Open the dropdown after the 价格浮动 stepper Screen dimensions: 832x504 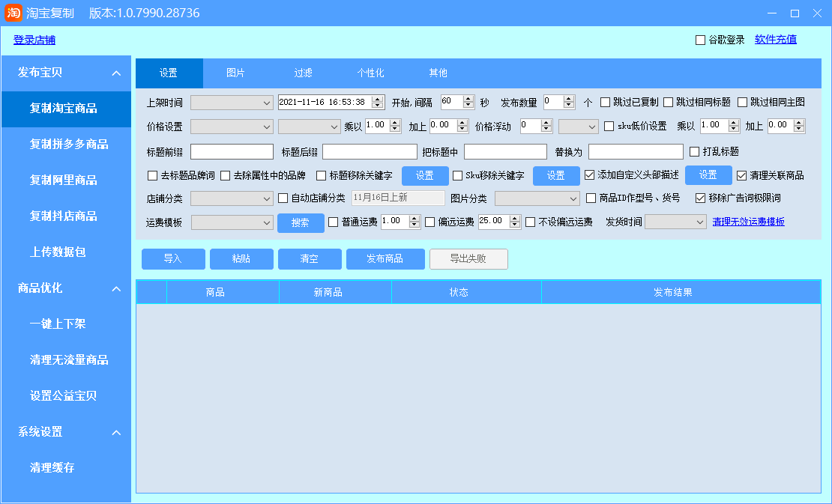[579, 127]
